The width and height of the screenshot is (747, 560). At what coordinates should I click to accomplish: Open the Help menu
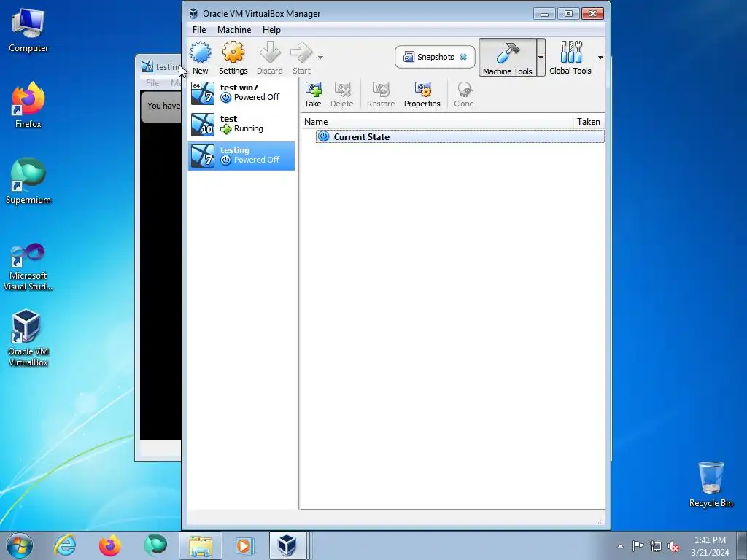(271, 29)
